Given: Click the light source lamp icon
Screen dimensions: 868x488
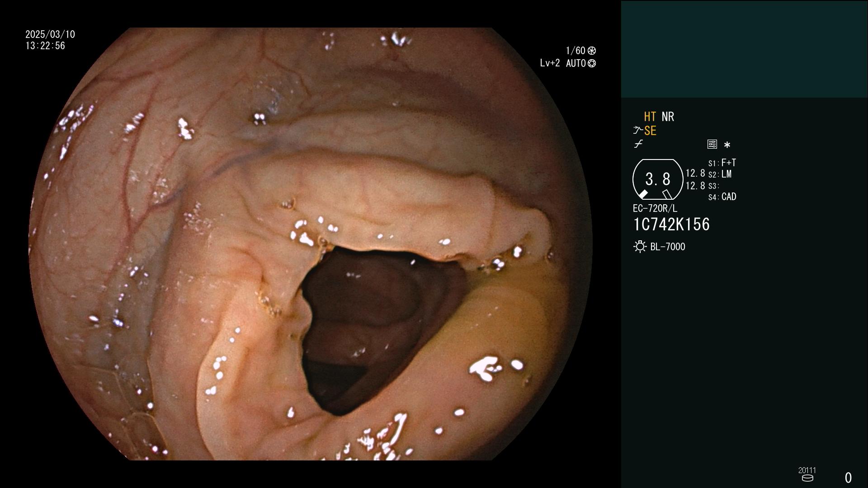Looking at the screenshot, I should coord(640,247).
